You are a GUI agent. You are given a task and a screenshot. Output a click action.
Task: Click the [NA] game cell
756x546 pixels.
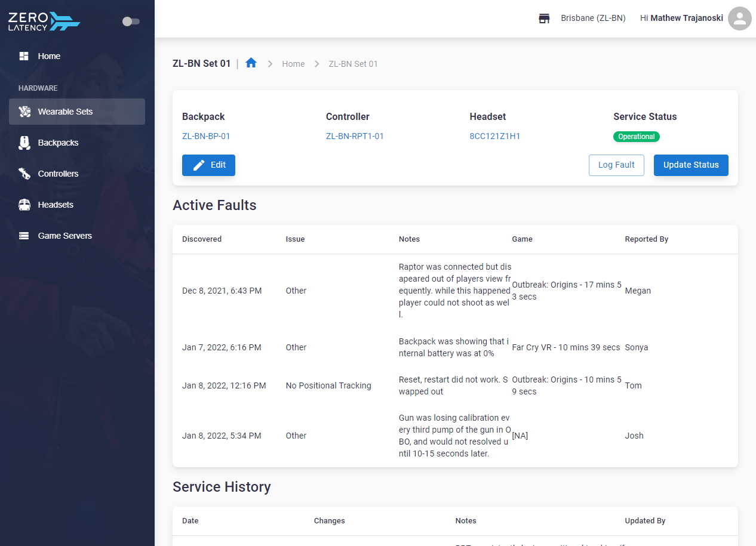click(520, 436)
